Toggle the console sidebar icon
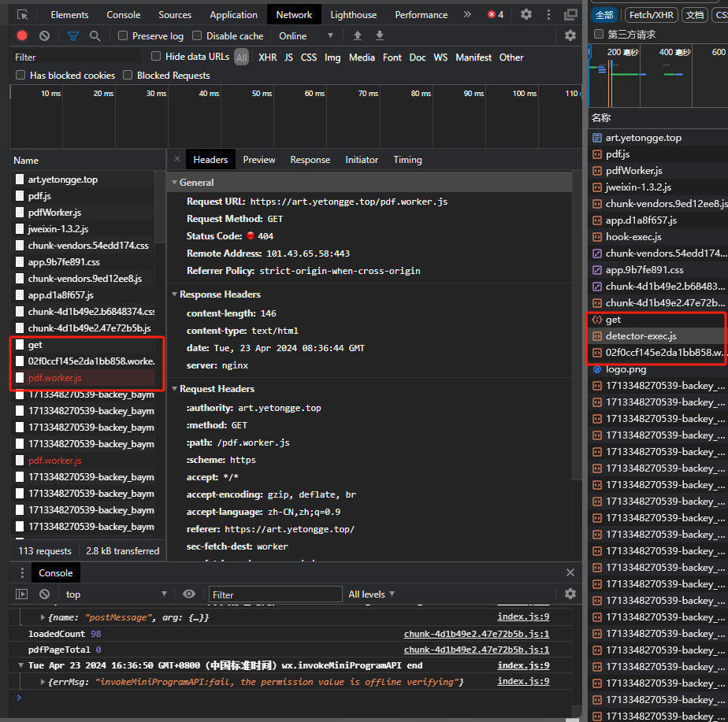Screen dimensions: 728x722 click(x=22, y=594)
